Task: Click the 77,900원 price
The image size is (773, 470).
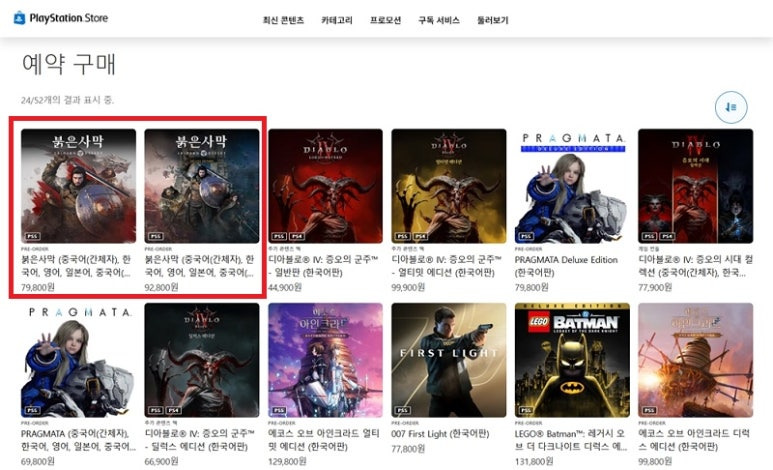Action: pos(655,287)
